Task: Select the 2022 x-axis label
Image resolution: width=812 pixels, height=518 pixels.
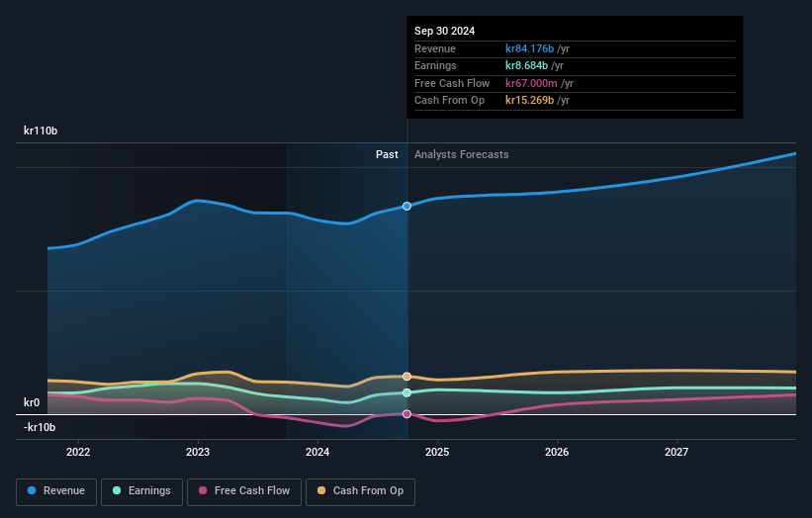Action: tap(78, 452)
